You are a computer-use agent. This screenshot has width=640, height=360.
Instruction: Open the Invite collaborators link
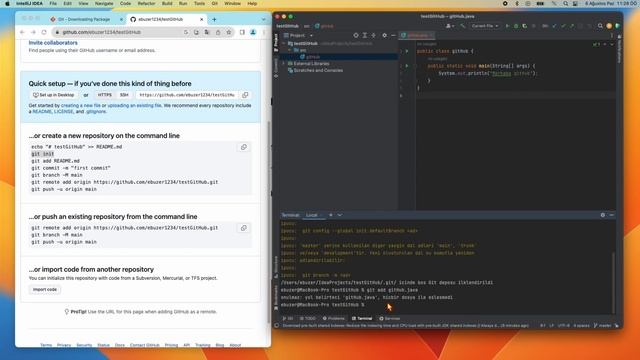tap(53, 43)
